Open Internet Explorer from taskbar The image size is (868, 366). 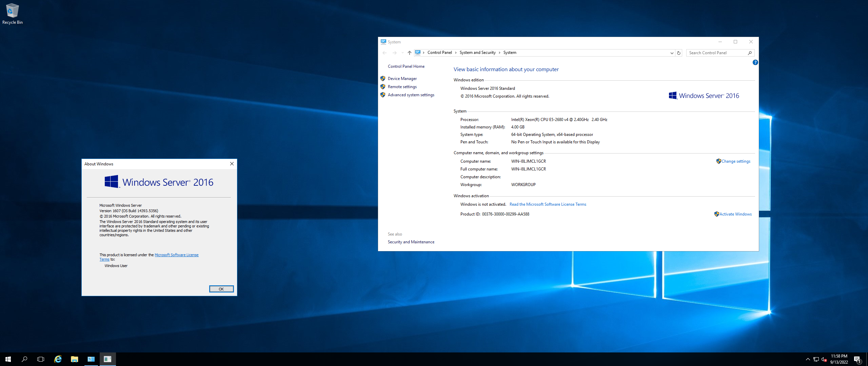tap(58, 359)
